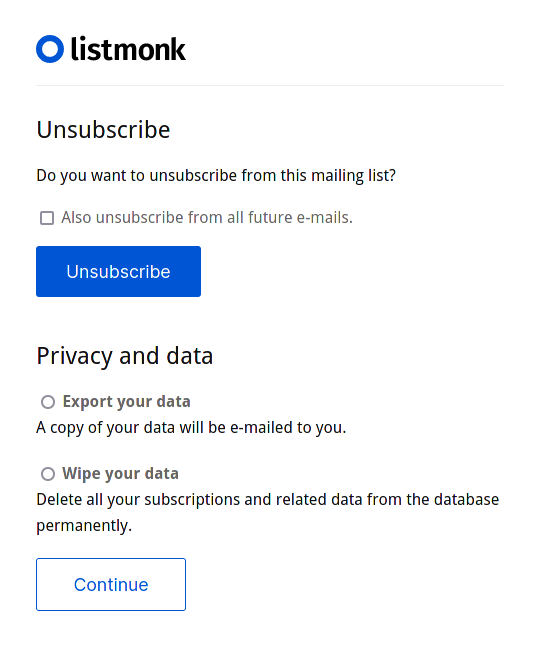Click the blue listmonk circle logo
This screenshot has width=541, height=661.
click(x=50, y=49)
